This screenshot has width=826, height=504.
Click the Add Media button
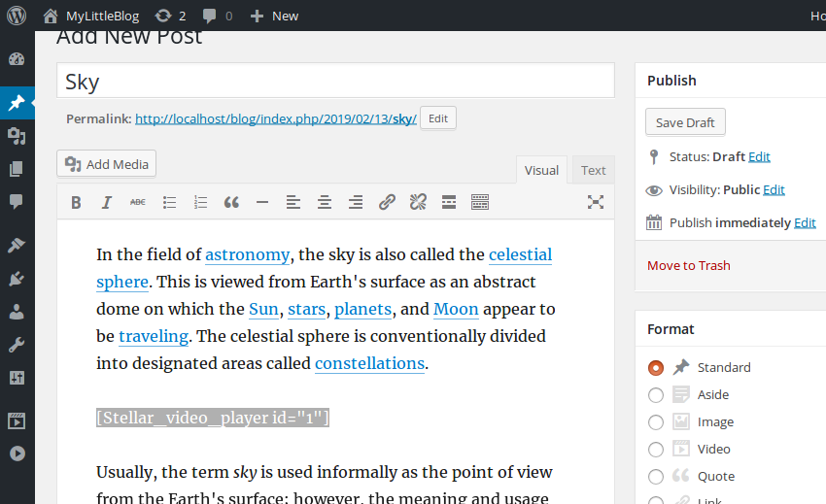click(107, 164)
